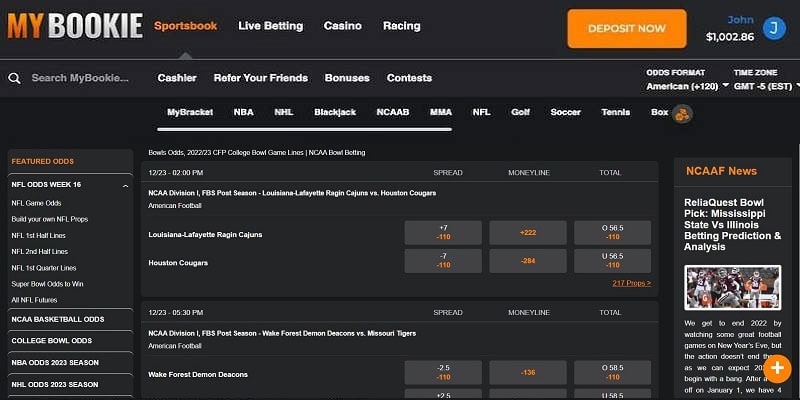Bet Wake Forest spread -2.5 -110
Screen dimensions: 800x400
point(443,373)
